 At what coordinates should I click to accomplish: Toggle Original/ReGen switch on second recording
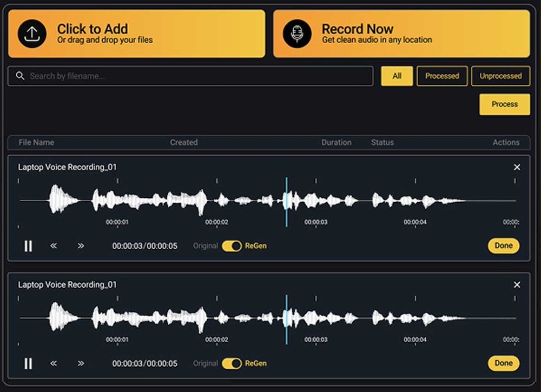[232, 363]
